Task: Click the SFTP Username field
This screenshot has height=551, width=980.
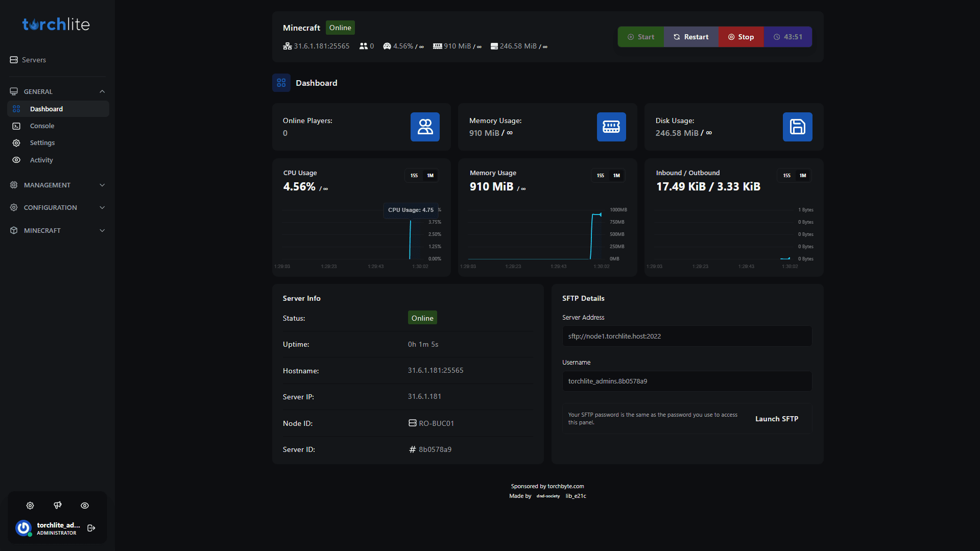Action: tap(687, 381)
